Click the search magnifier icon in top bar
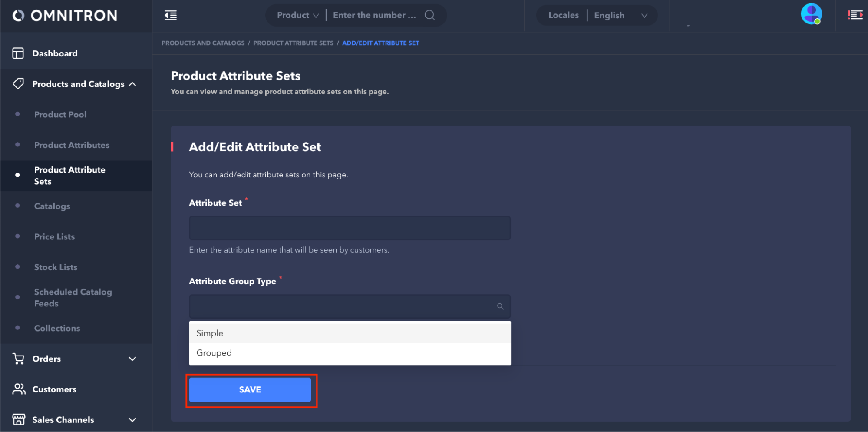Screen dimensions: 868x432 click(429, 15)
